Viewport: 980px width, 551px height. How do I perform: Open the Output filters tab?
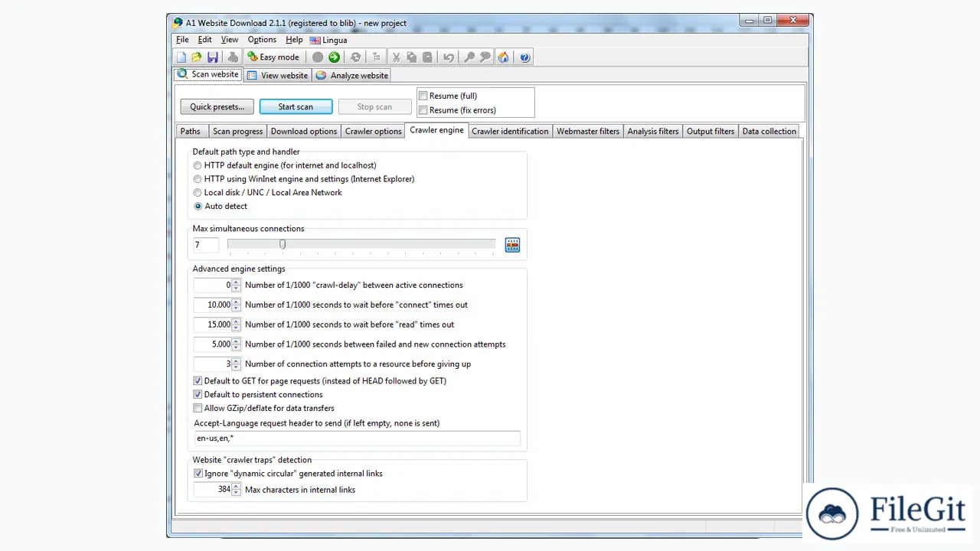pyautogui.click(x=710, y=132)
